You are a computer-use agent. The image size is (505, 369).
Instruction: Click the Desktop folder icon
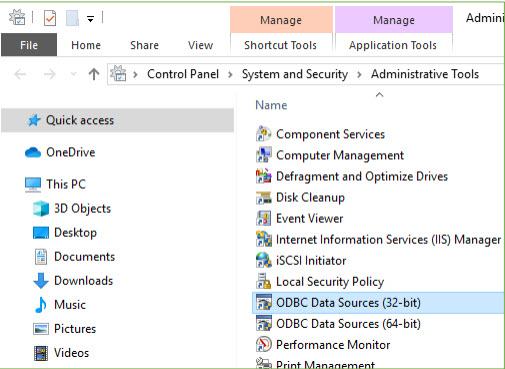pos(41,233)
